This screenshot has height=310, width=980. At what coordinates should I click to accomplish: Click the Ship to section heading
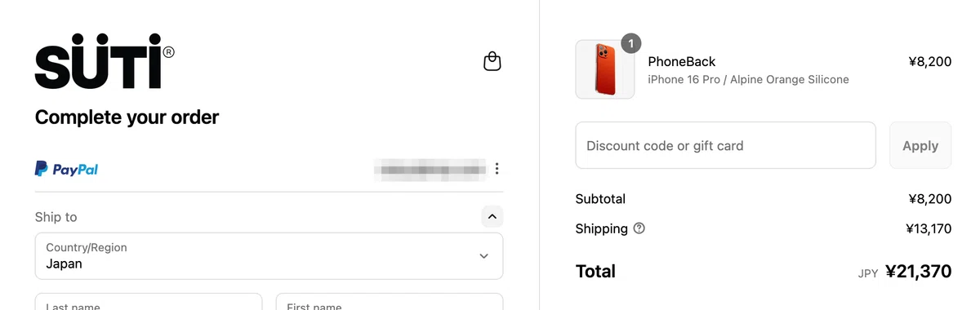56,217
